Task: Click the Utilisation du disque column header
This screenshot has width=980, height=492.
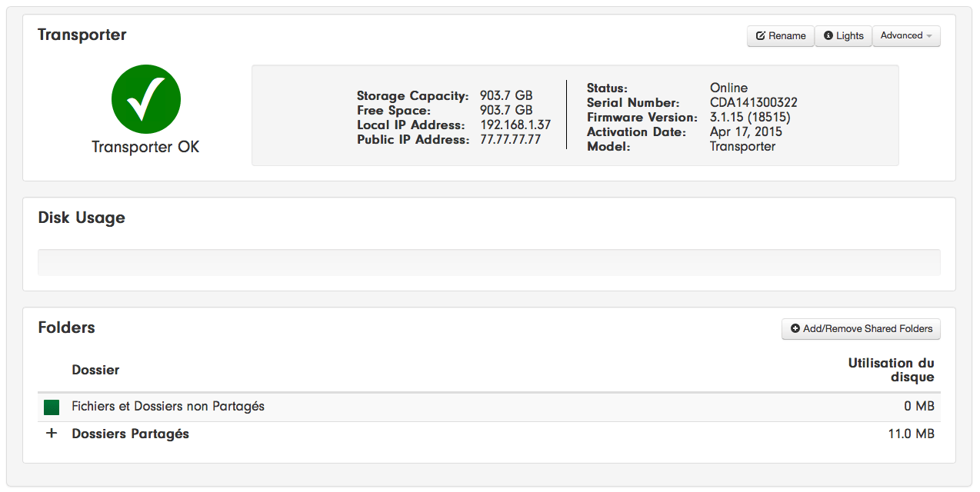Action: [892, 370]
